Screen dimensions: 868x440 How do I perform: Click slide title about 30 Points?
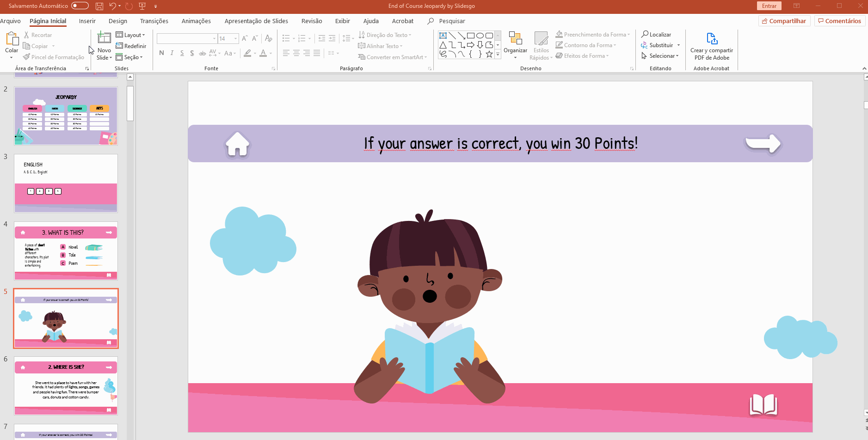pos(501,144)
